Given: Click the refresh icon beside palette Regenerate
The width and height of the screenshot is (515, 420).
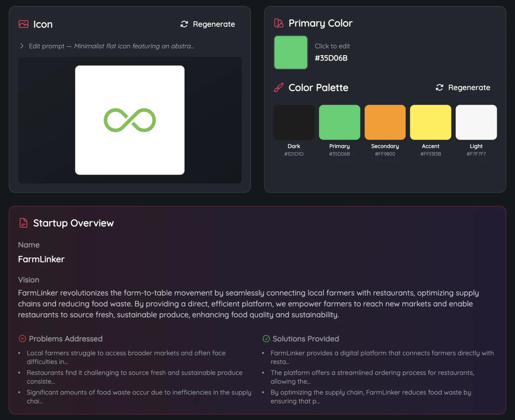Looking at the screenshot, I should pyautogui.click(x=439, y=87).
